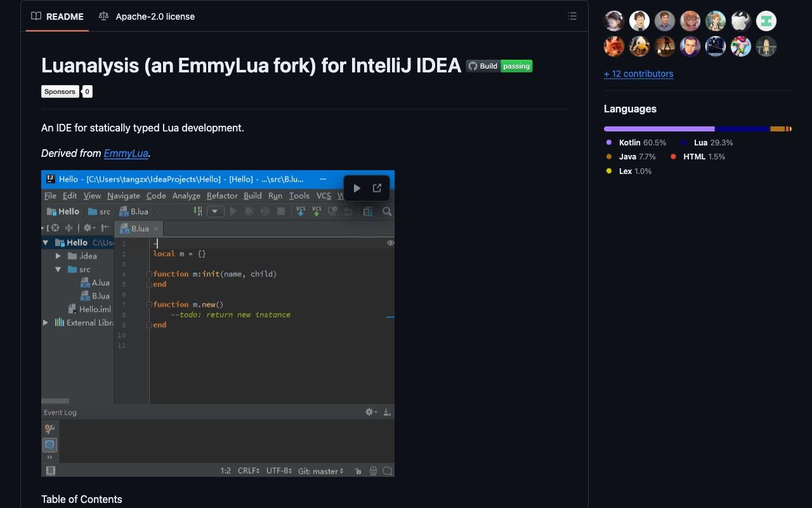Open the Navigate menu in the IDE screenshot
Image resolution: width=812 pixels, height=508 pixels.
point(123,196)
